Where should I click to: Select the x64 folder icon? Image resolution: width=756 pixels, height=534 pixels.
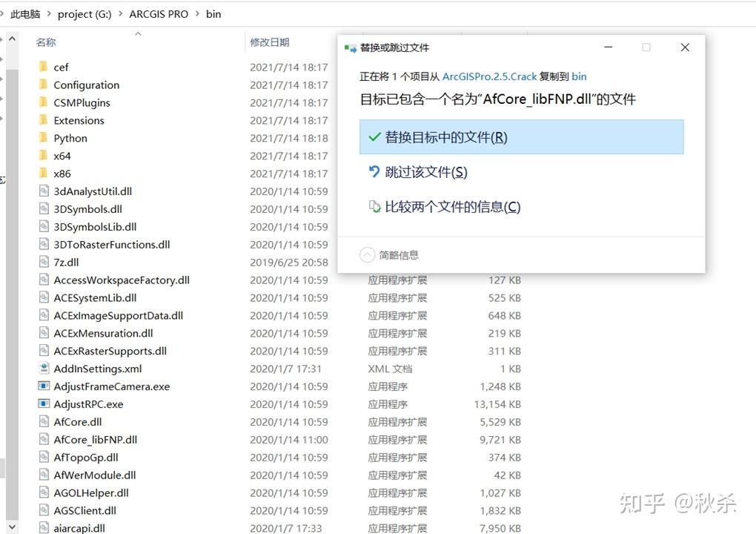(44, 155)
